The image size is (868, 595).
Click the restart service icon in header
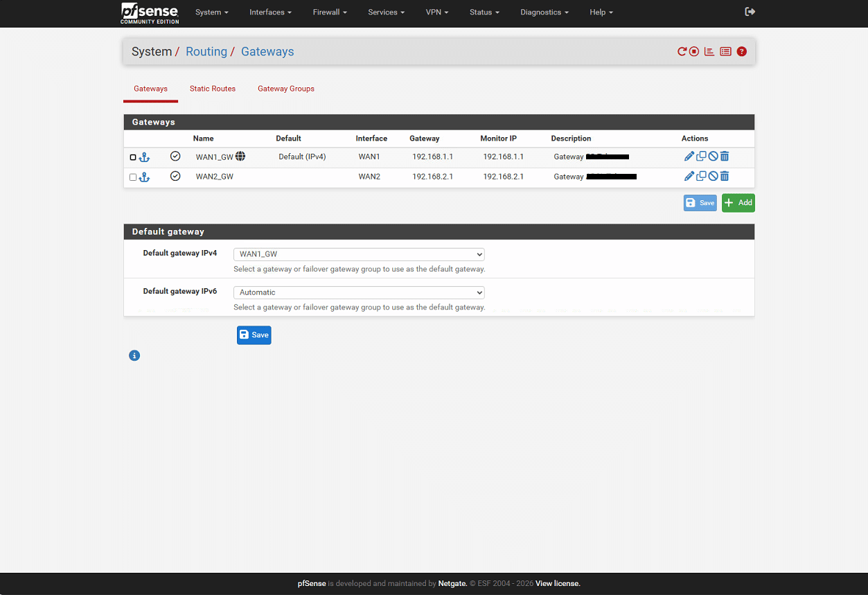pyautogui.click(x=682, y=52)
